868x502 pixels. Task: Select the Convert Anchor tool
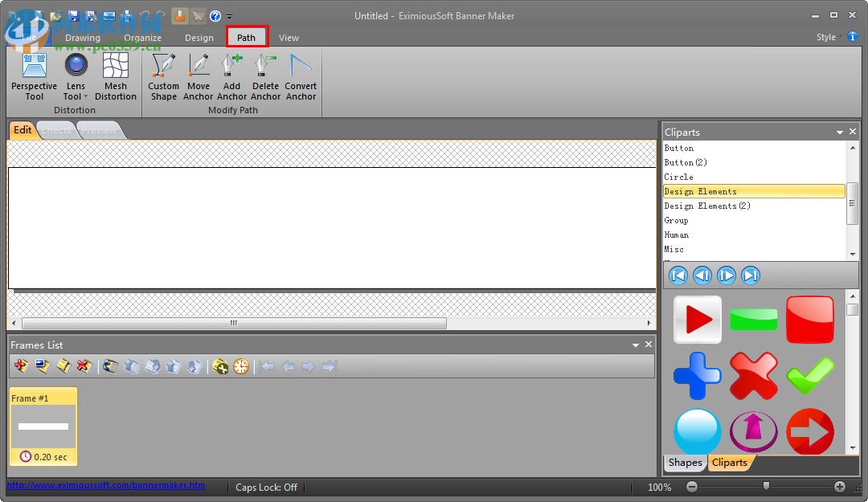click(x=301, y=76)
